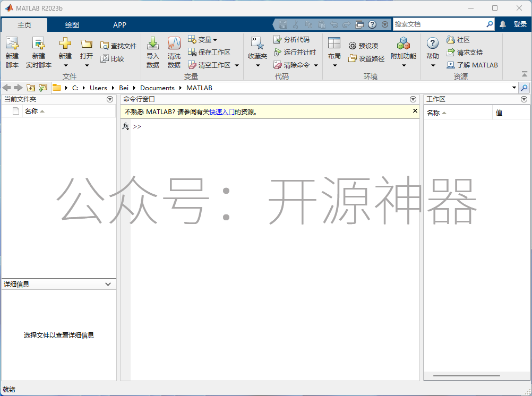Click 运行并计时 (Run and Time)

coord(295,52)
